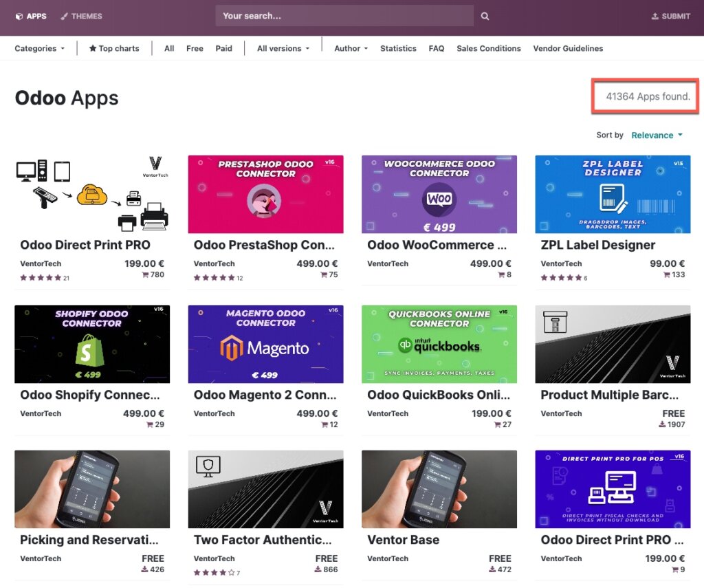
Task: Click FREE price under Product Multiple Barcodes
Action: click(x=674, y=413)
